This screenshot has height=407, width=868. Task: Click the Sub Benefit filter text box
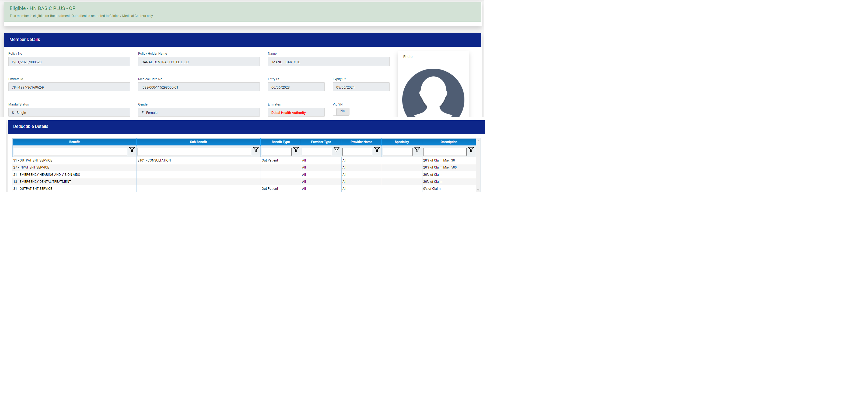[x=194, y=152]
